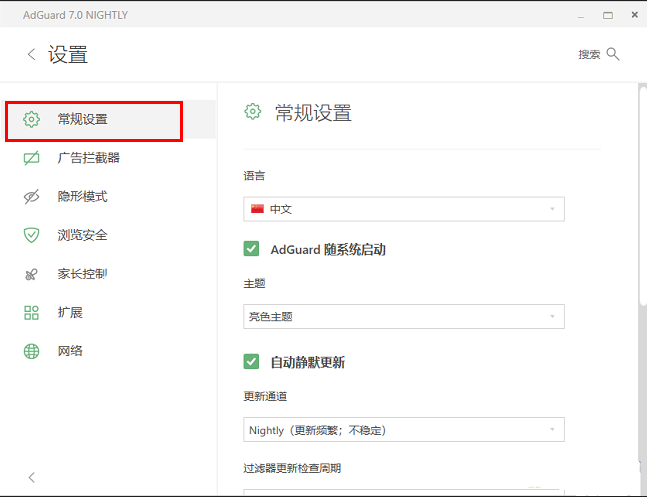647x497 pixels.
Task: Click the Ad Blocker (广告拦截器) sidebar icon
Action: (x=32, y=158)
